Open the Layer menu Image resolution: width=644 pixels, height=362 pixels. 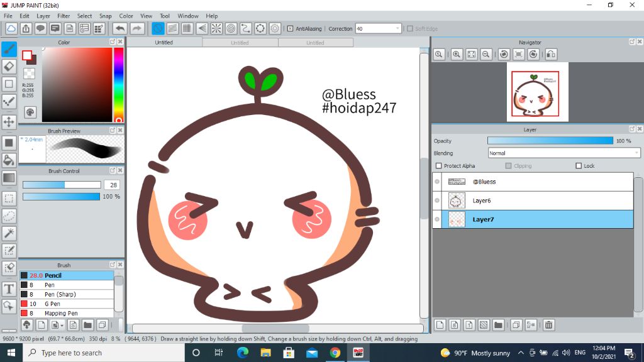coord(43,16)
